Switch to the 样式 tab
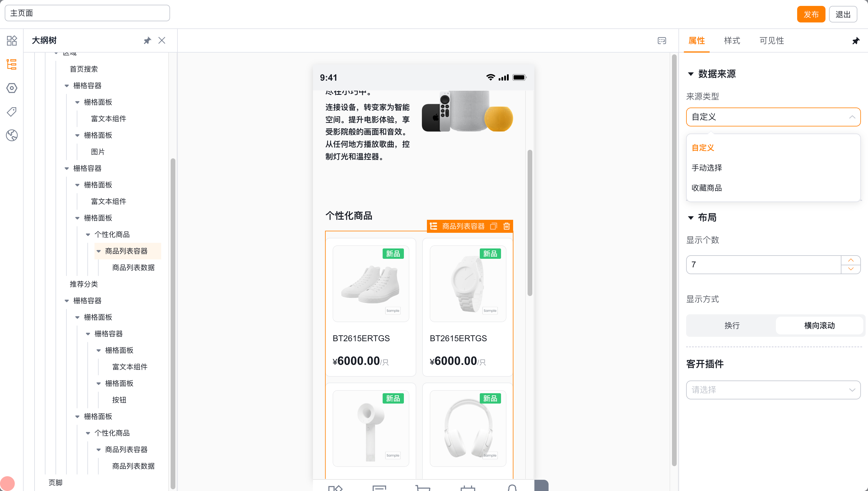The image size is (868, 491). pos(732,40)
